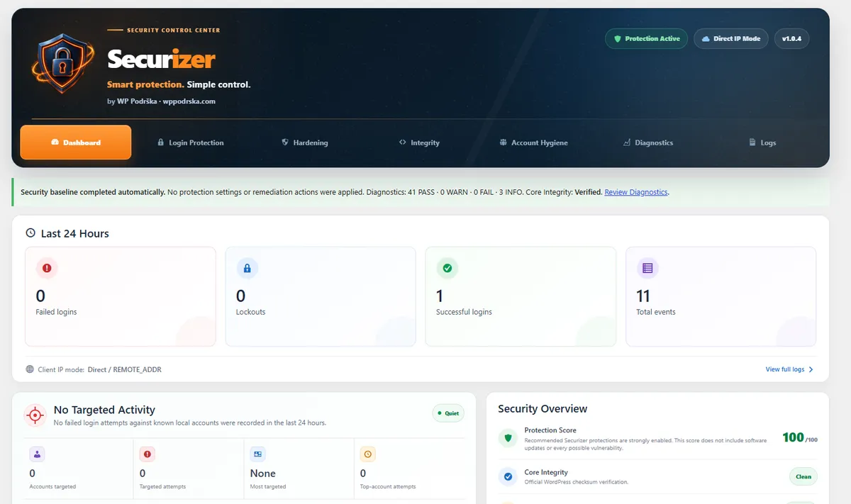Click the red target icon beside No Targeted Activity

click(x=35, y=415)
